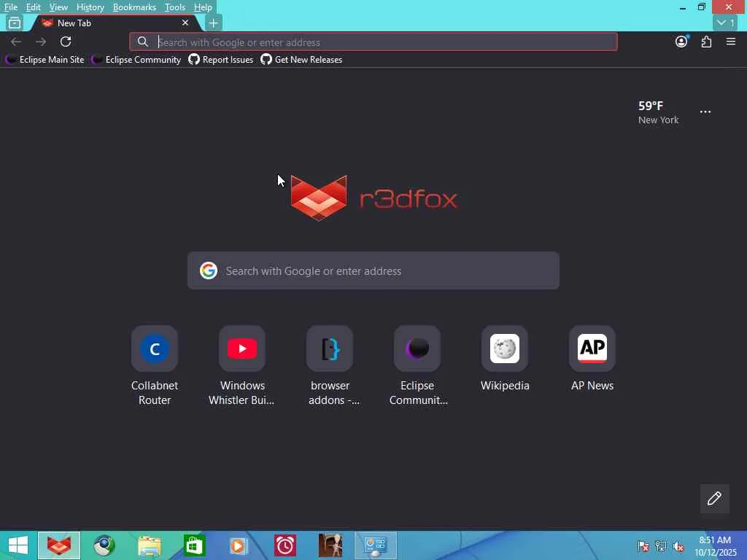Open the hamburger application menu
The height and width of the screenshot is (560, 747).
(x=731, y=42)
